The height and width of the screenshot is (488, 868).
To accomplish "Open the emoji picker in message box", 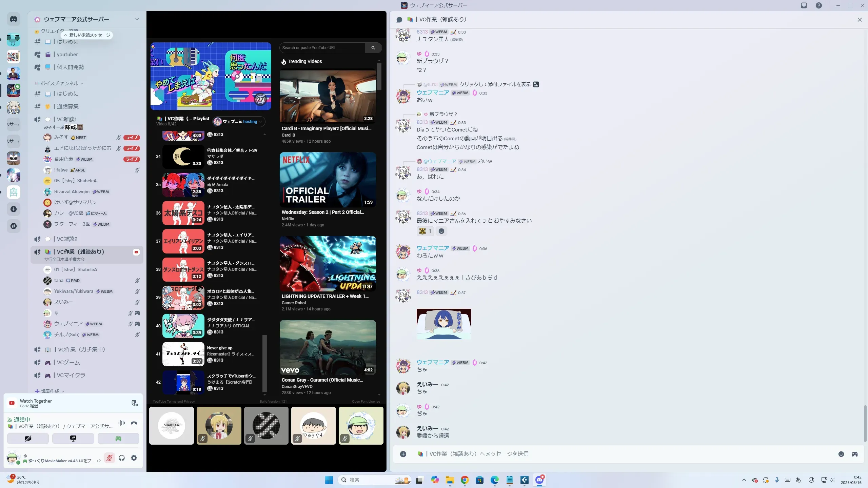I will point(841,454).
